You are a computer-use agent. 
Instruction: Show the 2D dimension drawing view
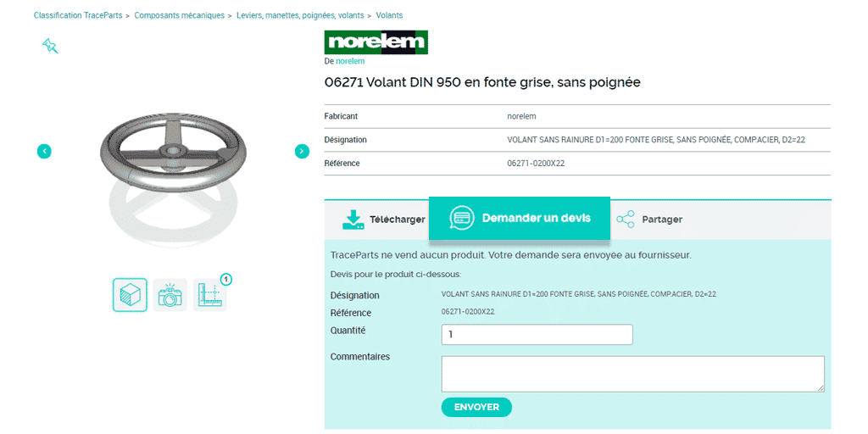[209, 295]
